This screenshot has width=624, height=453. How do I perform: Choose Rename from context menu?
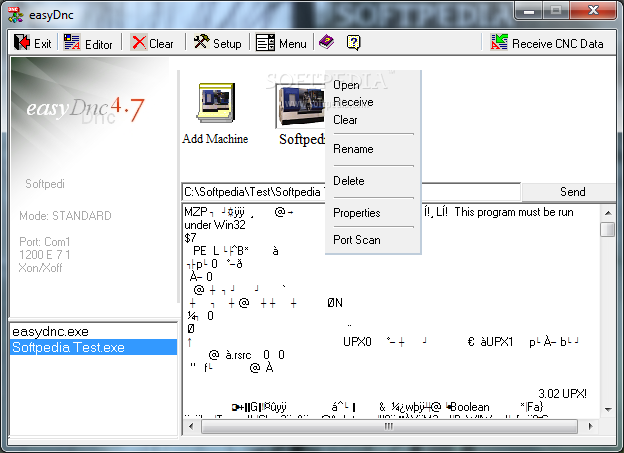[353, 149]
